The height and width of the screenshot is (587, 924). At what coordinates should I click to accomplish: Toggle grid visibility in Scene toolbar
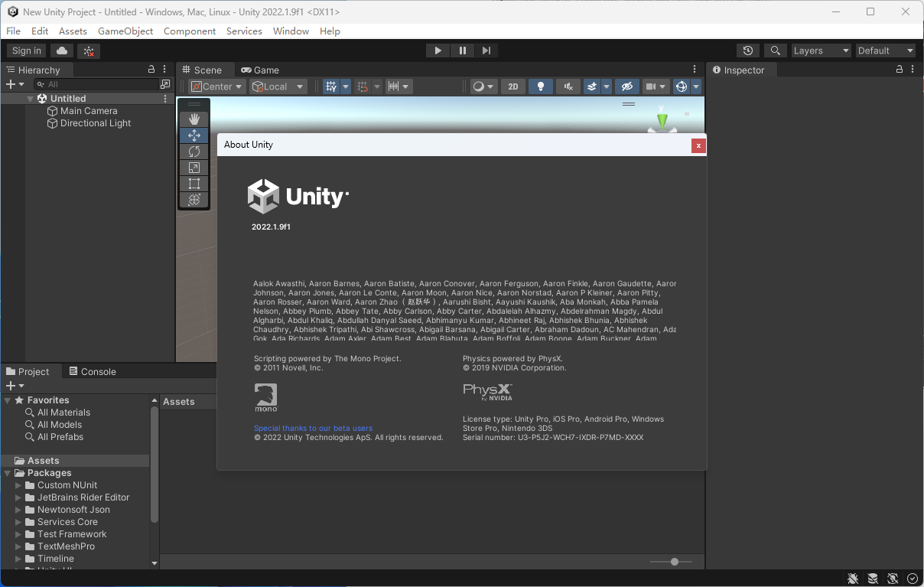[331, 86]
